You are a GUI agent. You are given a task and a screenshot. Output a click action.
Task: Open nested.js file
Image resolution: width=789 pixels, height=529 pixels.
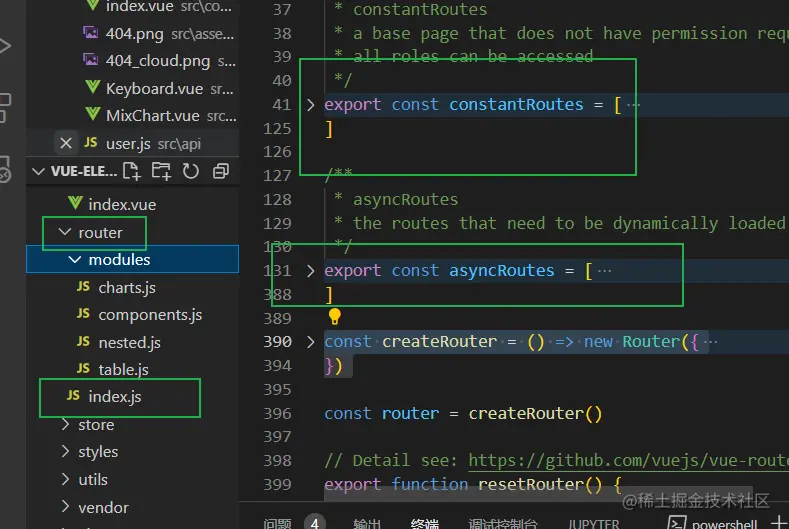pos(132,342)
